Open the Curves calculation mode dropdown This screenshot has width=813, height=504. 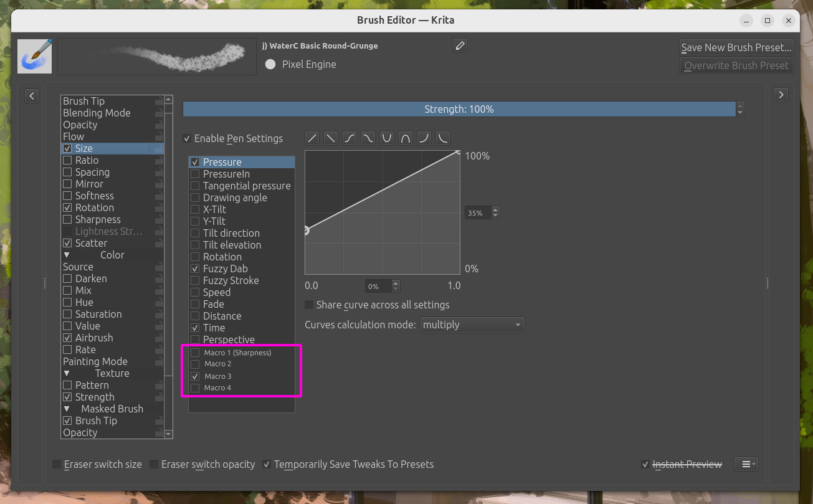pos(472,325)
